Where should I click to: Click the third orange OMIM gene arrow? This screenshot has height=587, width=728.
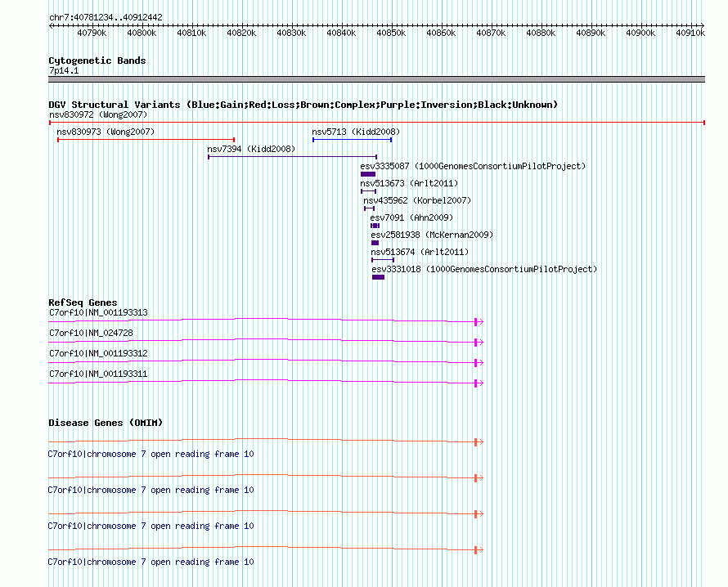pos(479,513)
